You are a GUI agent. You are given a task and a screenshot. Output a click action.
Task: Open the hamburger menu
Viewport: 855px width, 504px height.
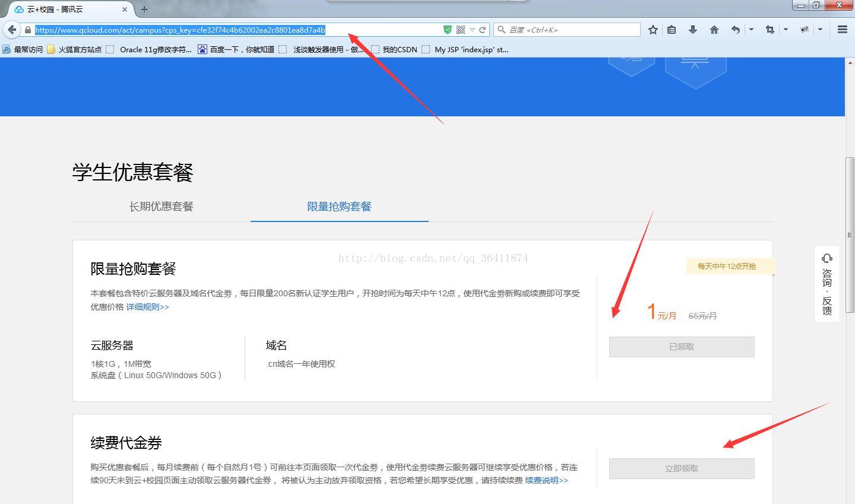point(842,30)
